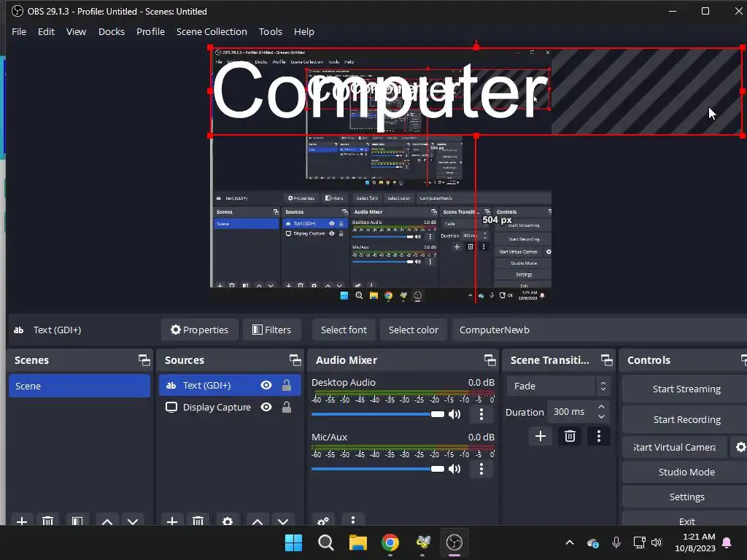Open Desktop Audio three-dot menu

(x=481, y=414)
